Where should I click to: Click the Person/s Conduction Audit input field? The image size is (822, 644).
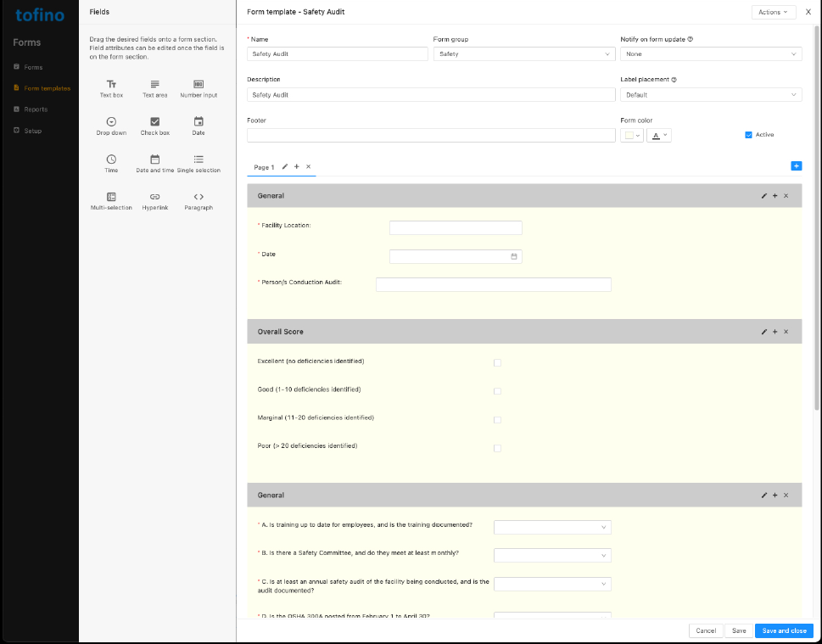[494, 285]
